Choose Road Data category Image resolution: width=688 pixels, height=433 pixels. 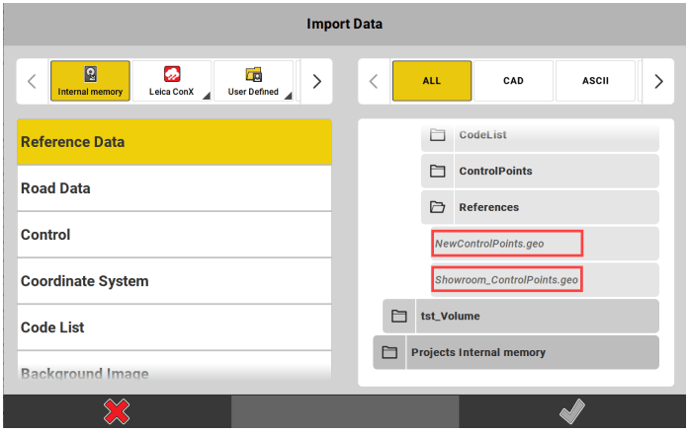tap(175, 188)
